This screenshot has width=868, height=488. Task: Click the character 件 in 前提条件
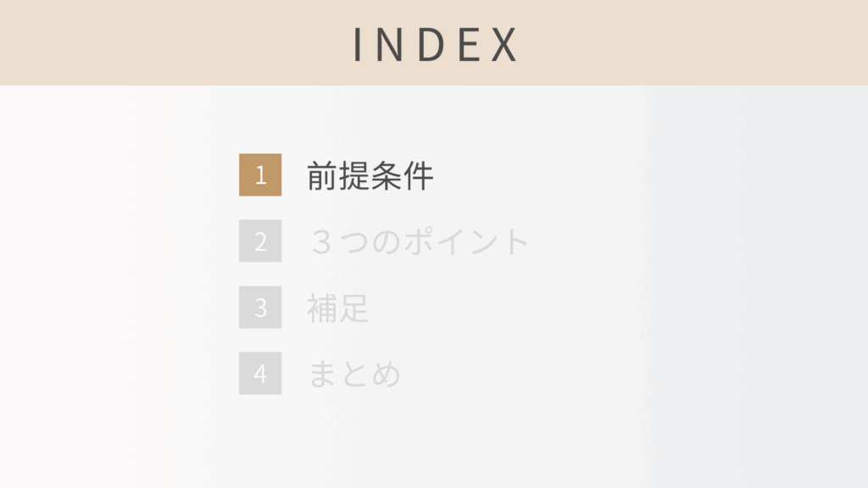[419, 176]
